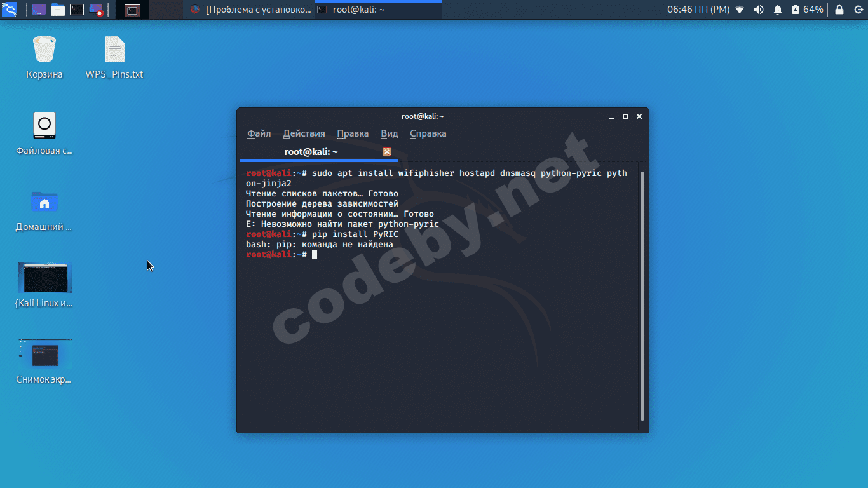This screenshot has width=868, height=488.
Task: Launch the file manager from the top panel
Action: coord(58,10)
